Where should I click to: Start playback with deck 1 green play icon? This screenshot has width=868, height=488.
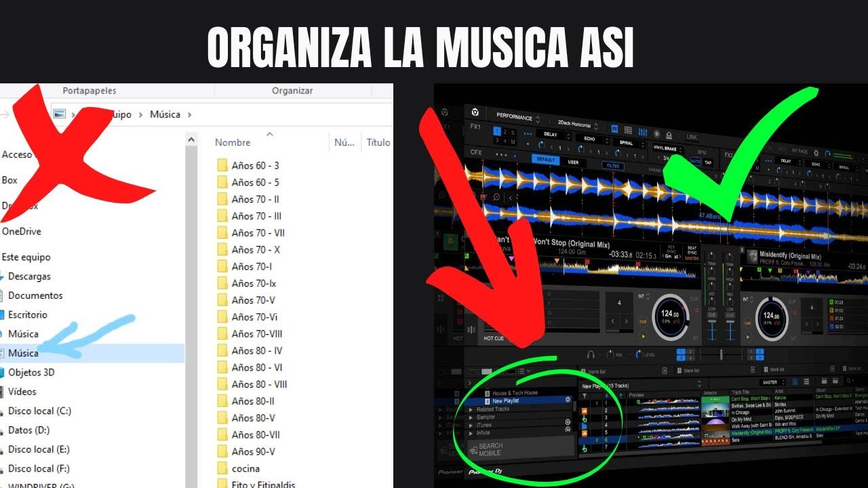643,337
